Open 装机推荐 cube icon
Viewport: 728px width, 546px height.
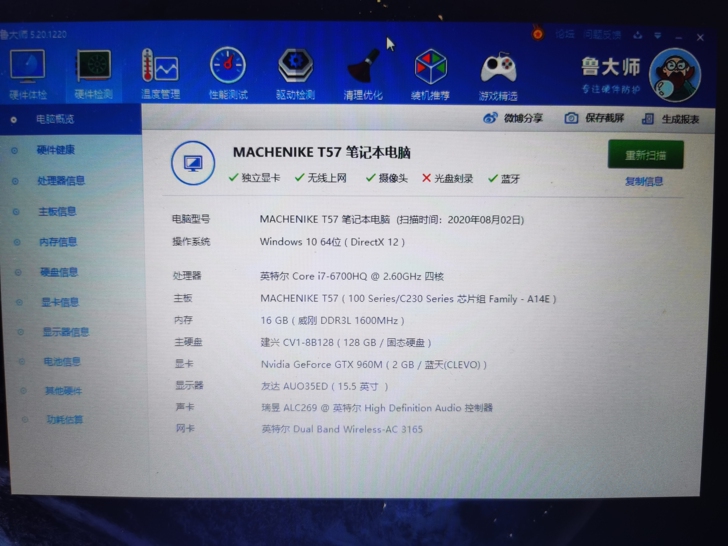430,74
